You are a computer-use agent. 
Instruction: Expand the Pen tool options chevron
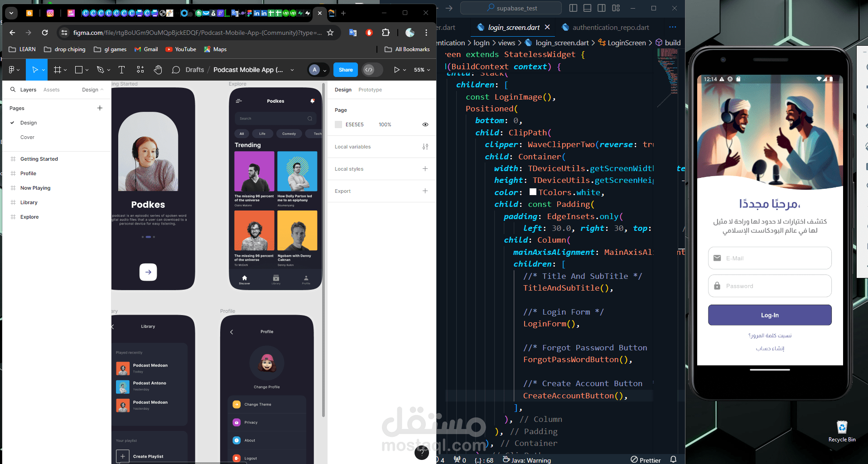click(x=109, y=70)
